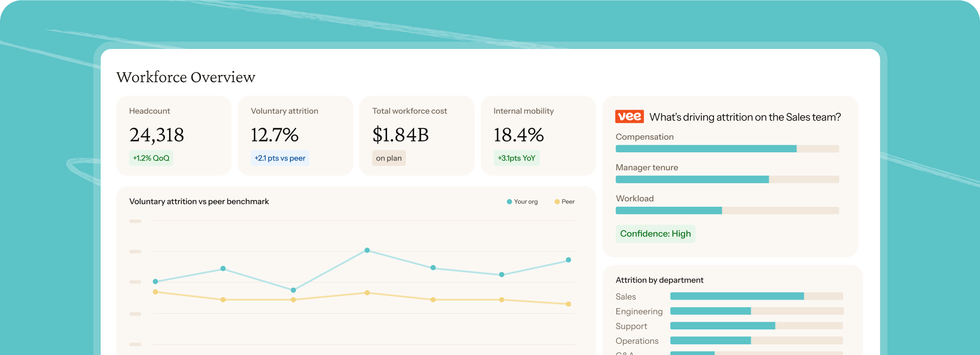Select the lowest Your org data point

pos(293,290)
